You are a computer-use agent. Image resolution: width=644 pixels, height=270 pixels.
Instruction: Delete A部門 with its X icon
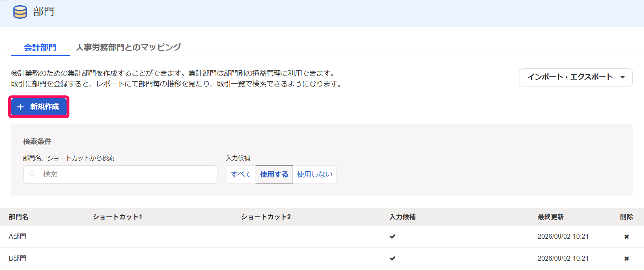627,237
